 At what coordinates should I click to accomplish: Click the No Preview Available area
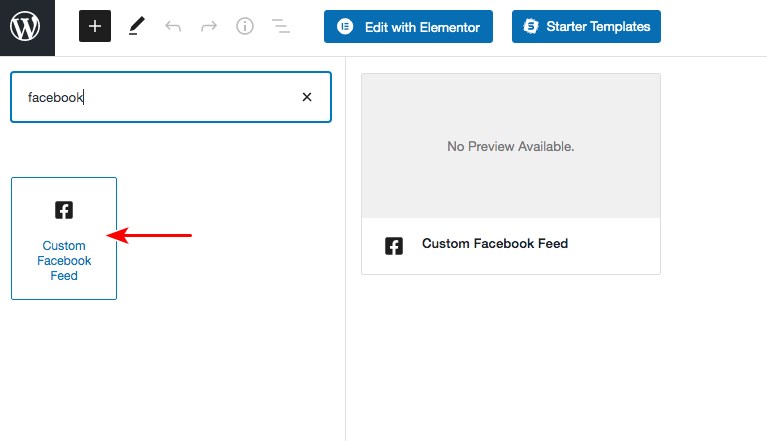point(511,146)
